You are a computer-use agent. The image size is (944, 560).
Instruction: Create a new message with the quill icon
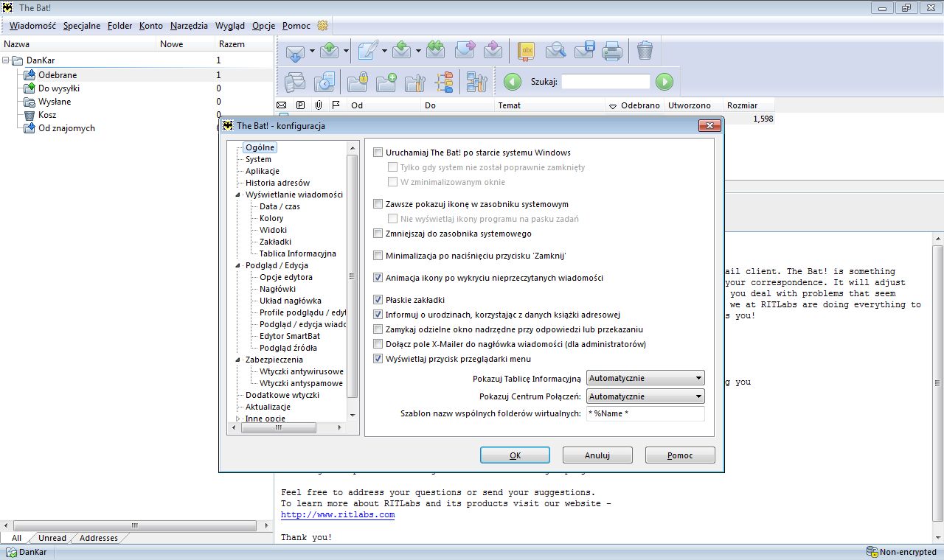click(367, 50)
